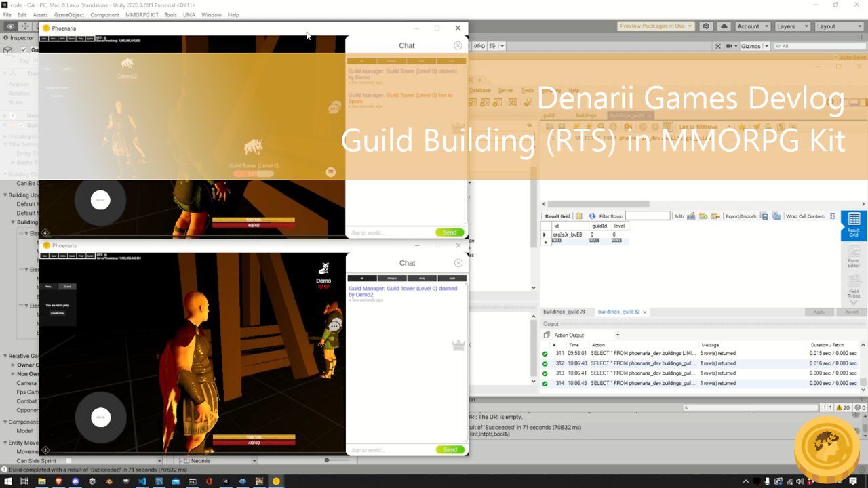Click the crown icon in lower Phoenaria window
The height and width of the screenshot is (488, 868).
[458, 345]
